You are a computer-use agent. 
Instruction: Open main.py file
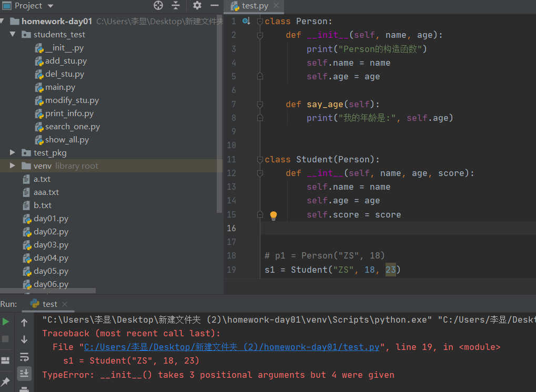point(55,87)
